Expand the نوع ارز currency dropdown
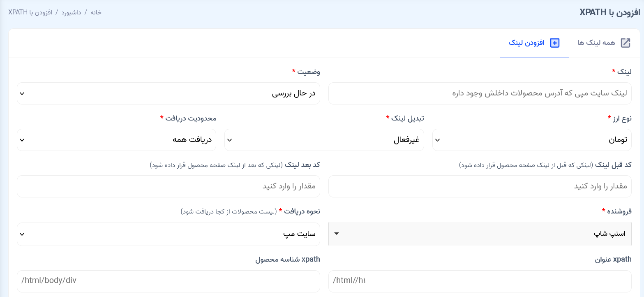The height and width of the screenshot is (297, 644). click(532, 140)
